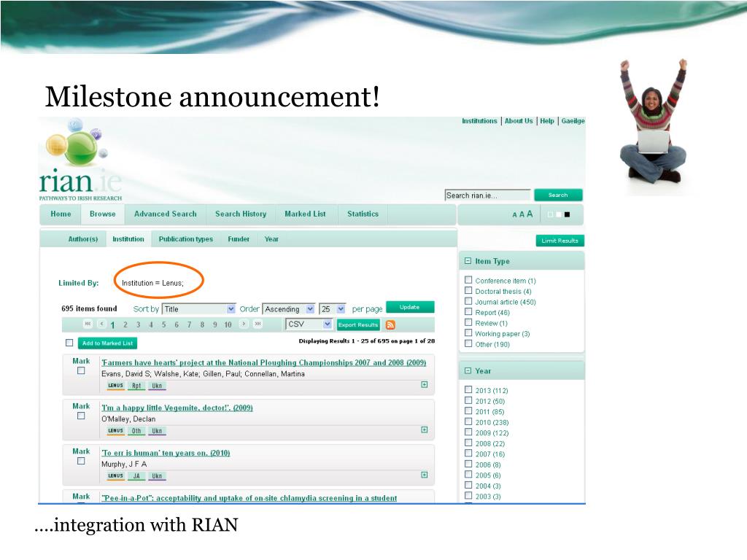Image resolution: width=747 pixels, height=560 pixels.
Task: Collapse the Item Type facet panel
Action: point(468,261)
